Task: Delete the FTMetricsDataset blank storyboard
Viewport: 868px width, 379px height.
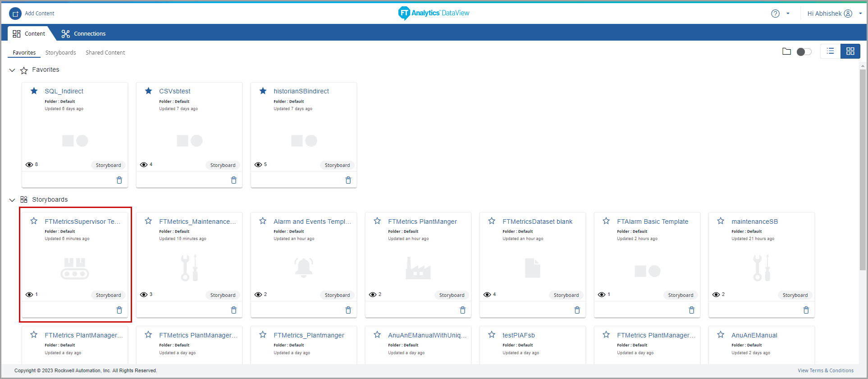Action: (577, 310)
